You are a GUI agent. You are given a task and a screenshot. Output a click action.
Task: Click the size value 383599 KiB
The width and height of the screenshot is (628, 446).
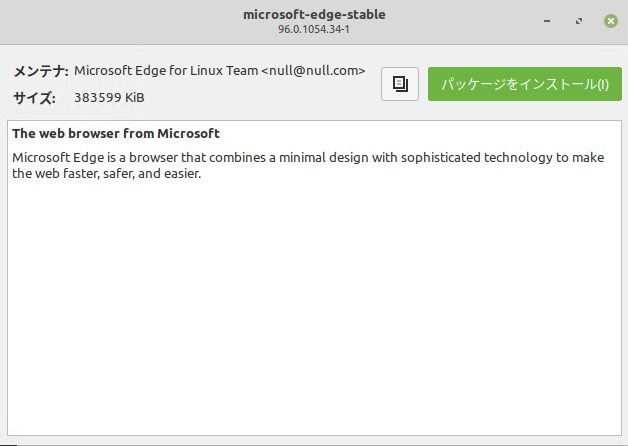[x=109, y=98]
